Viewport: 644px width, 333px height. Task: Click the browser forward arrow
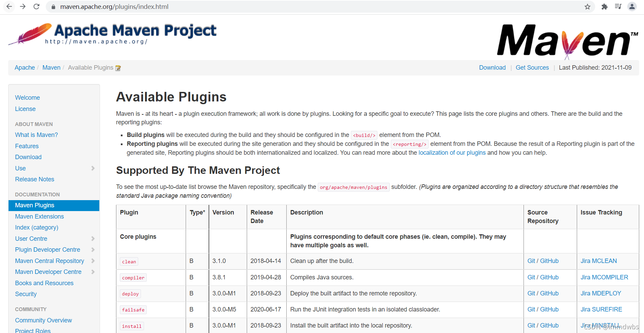tap(23, 6)
